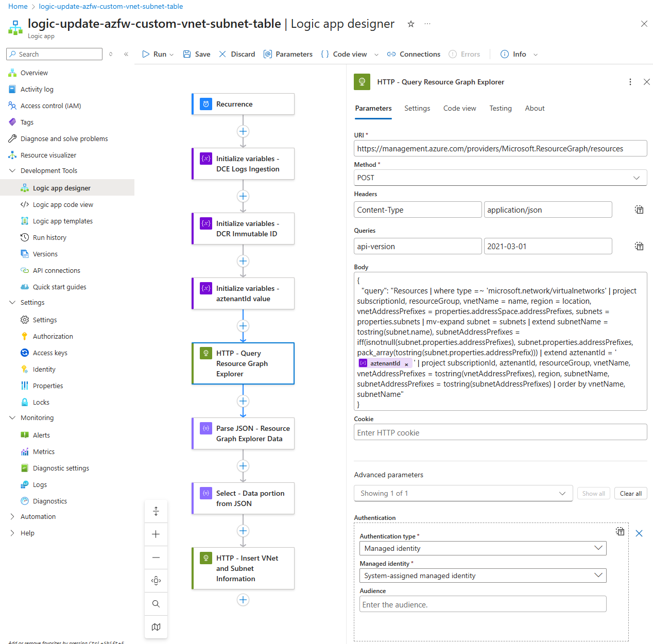Screen dimensions: 653x644
Task: Click the fit-to-view target icon
Action: (x=156, y=581)
